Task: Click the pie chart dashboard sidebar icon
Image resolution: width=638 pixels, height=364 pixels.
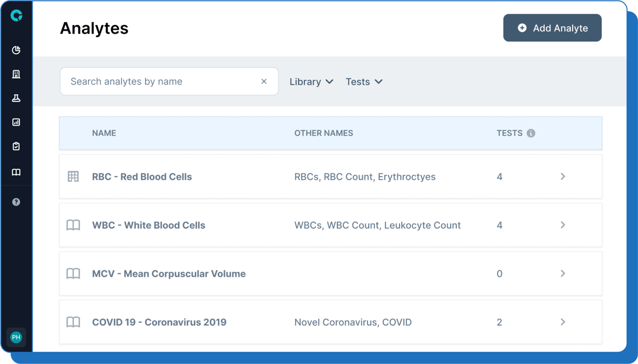Action: 16,50
